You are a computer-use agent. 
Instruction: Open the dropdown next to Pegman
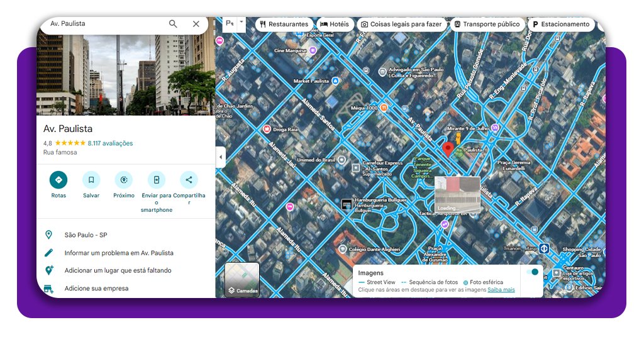(x=241, y=22)
